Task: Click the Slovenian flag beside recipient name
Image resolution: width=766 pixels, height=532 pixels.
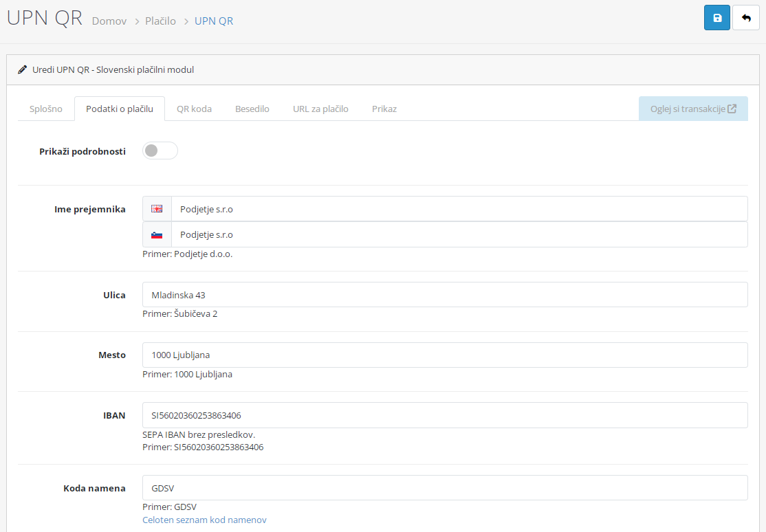Action: (157, 234)
